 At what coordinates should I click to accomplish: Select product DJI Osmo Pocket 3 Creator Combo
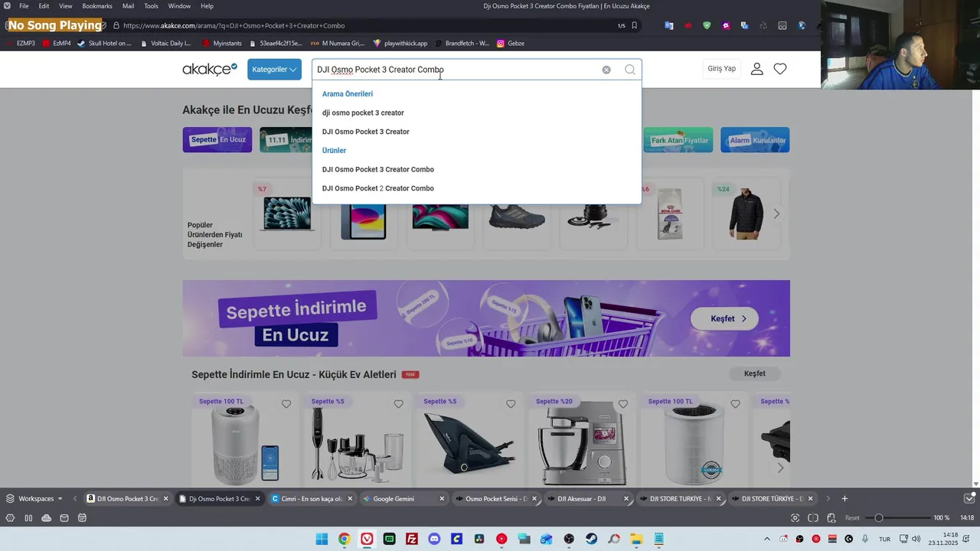pyautogui.click(x=377, y=169)
